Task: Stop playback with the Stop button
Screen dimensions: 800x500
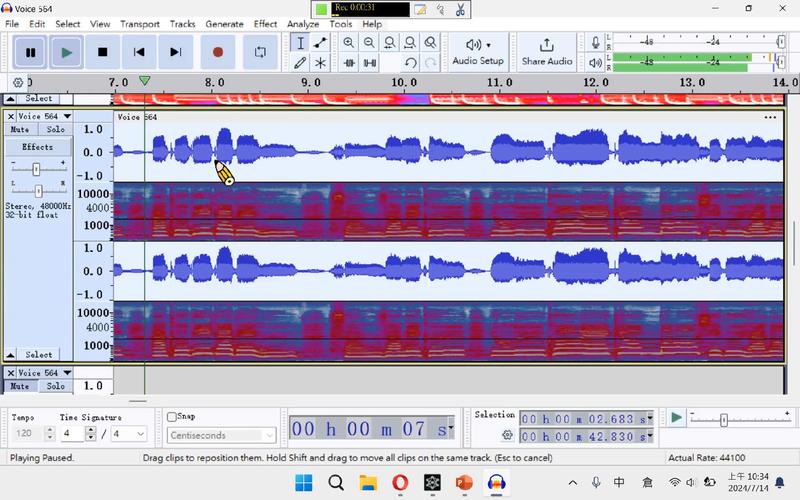Action: pyautogui.click(x=103, y=52)
